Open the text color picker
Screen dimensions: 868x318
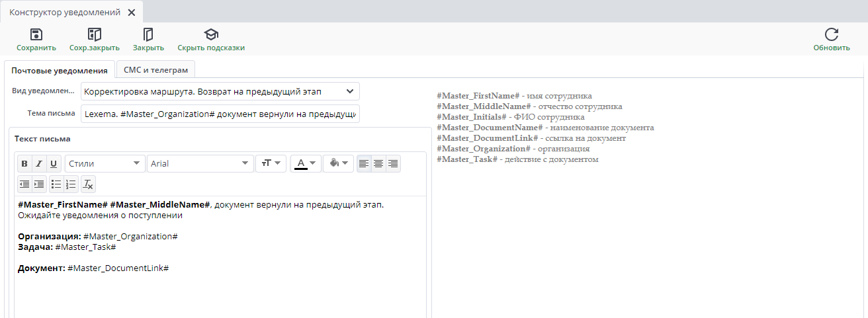click(305, 163)
